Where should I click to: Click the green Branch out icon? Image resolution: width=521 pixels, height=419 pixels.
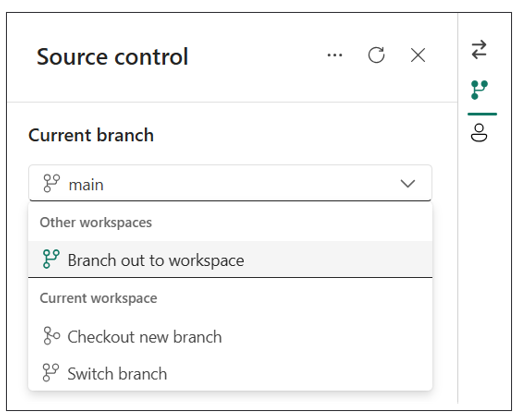coord(51,259)
